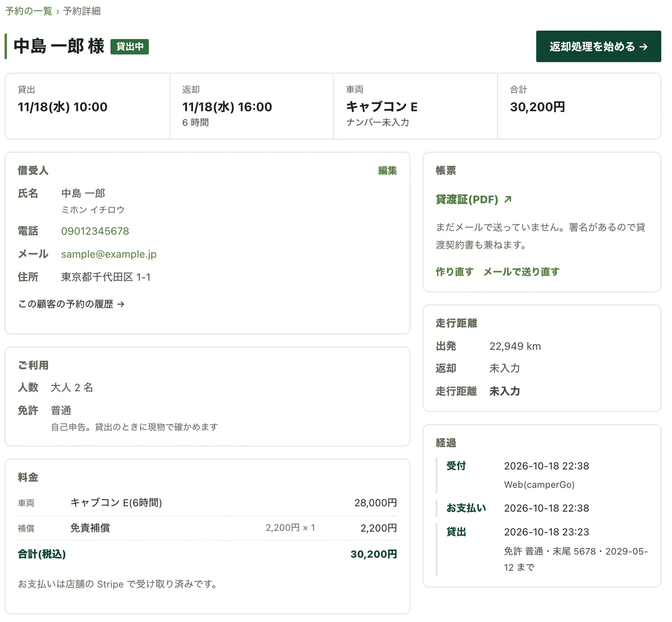Click the 合計(税込) total label
This screenshot has height=622, width=672.
[42, 554]
